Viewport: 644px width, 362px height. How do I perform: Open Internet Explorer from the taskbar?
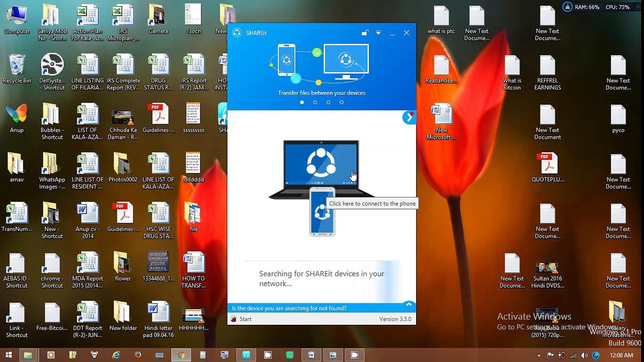(116, 355)
